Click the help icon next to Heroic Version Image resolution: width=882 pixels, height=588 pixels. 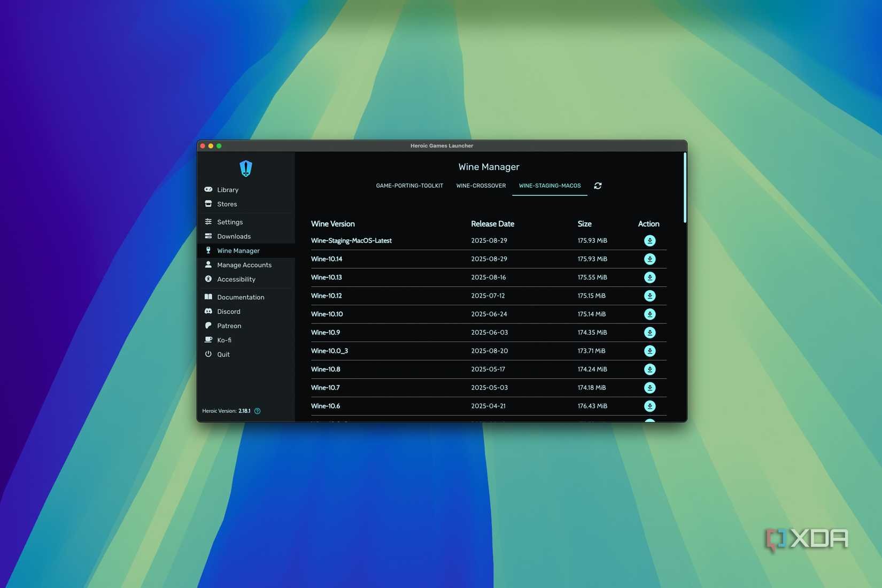coord(257,411)
